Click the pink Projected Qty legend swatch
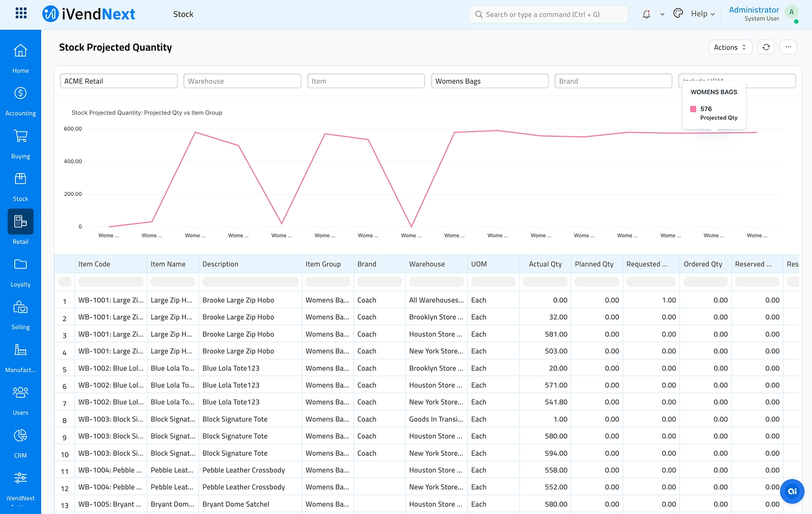Image resolution: width=812 pixels, height=514 pixels. coord(693,109)
